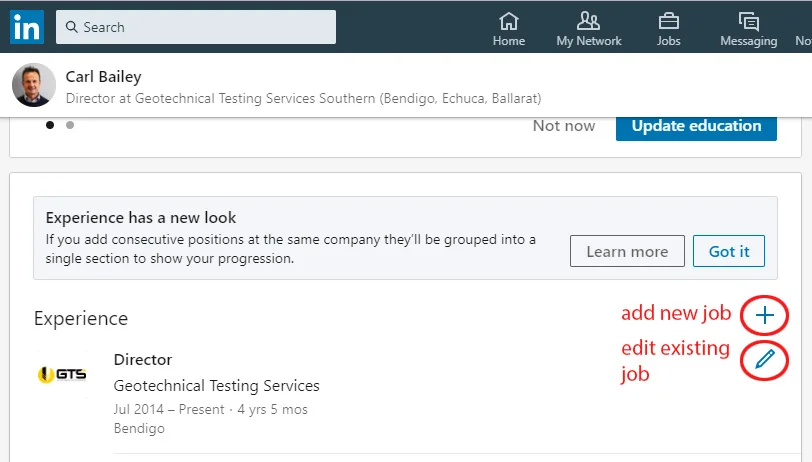
Task: Click the plus icon to add experience
Action: (764, 315)
